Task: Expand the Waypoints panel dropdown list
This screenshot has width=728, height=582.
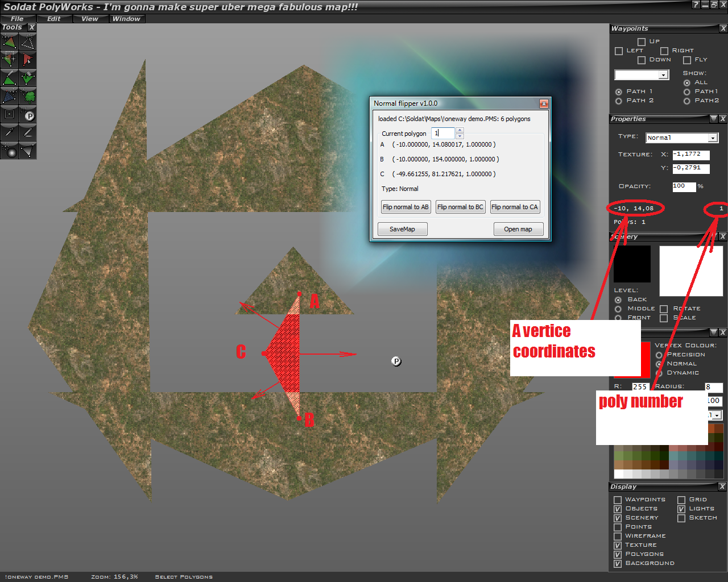Action: pyautogui.click(x=663, y=75)
